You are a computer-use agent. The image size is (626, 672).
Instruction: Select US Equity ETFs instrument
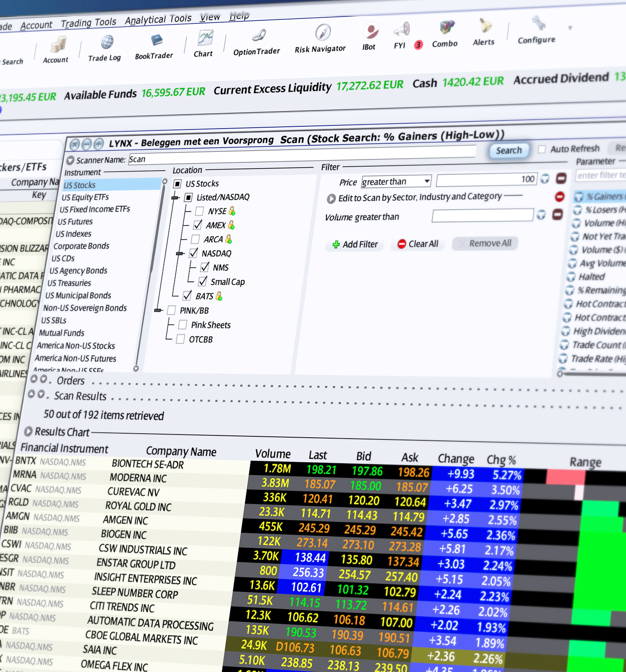85,197
